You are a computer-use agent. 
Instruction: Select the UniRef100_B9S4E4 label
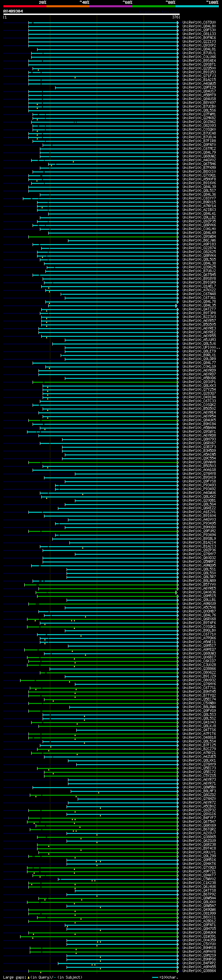199,60
